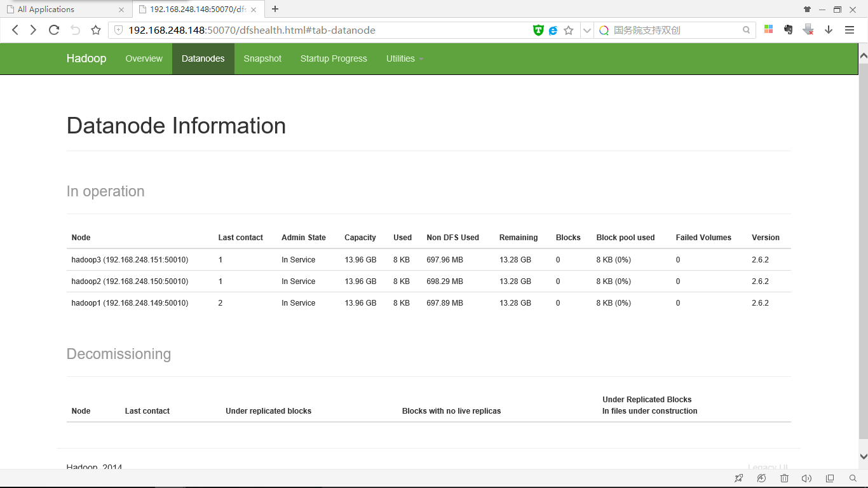Image resolution: width=868 pixels, height=488 pixels.
Task: Open a new tab with the plus button
Action: (x=275, y=9)
